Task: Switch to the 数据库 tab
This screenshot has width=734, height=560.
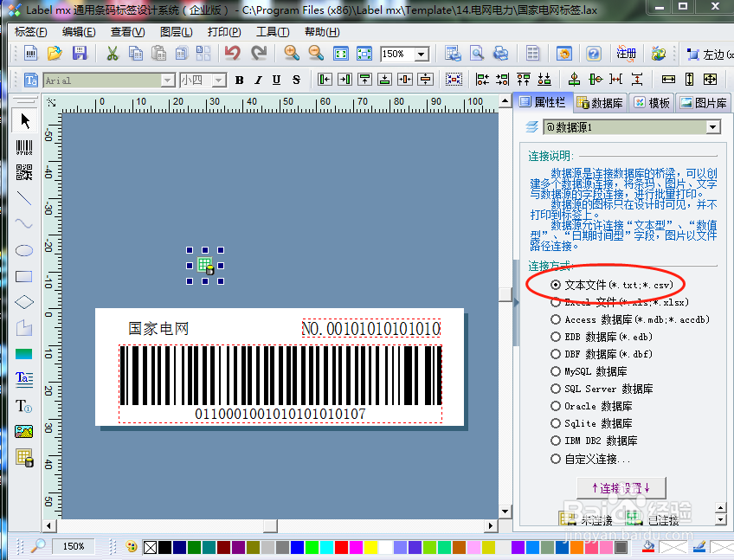Action: (600, 103)
